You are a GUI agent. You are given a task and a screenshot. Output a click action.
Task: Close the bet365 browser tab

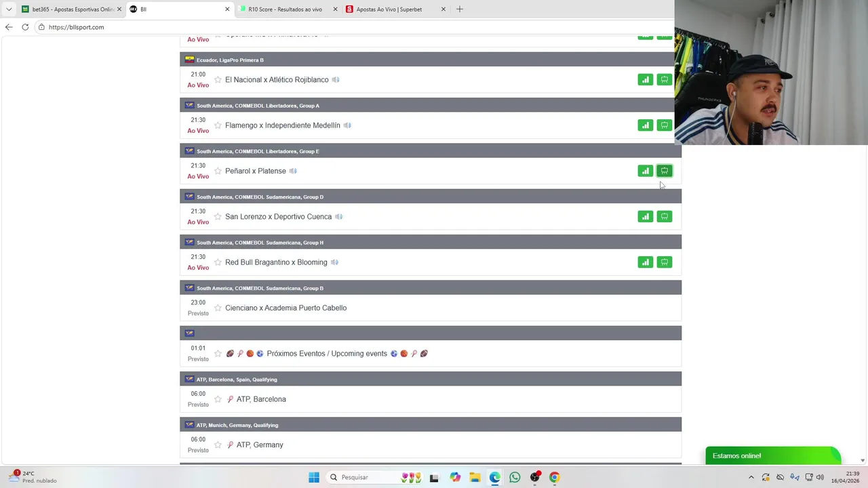tap(119, 9)
